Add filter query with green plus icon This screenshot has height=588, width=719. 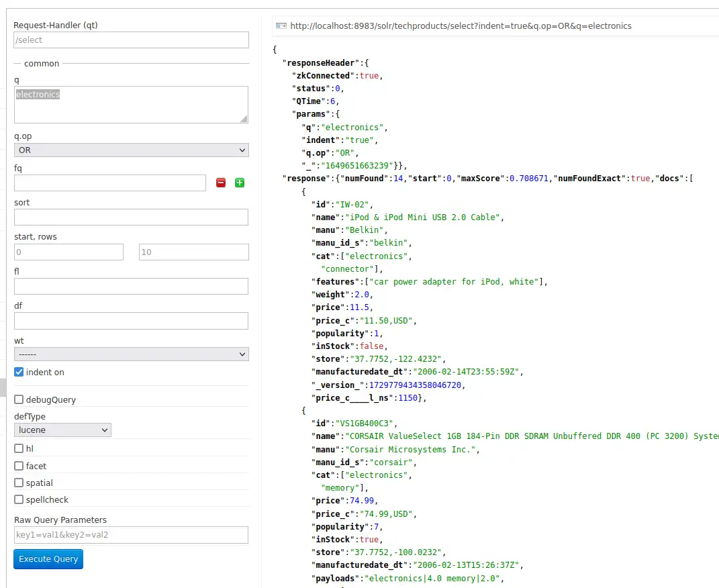click(240, 183)
